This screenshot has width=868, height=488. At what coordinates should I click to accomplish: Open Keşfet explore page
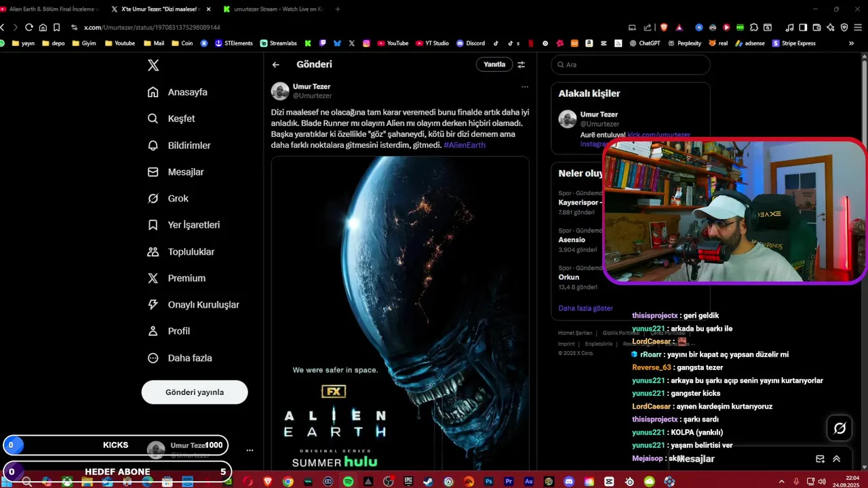171,119
